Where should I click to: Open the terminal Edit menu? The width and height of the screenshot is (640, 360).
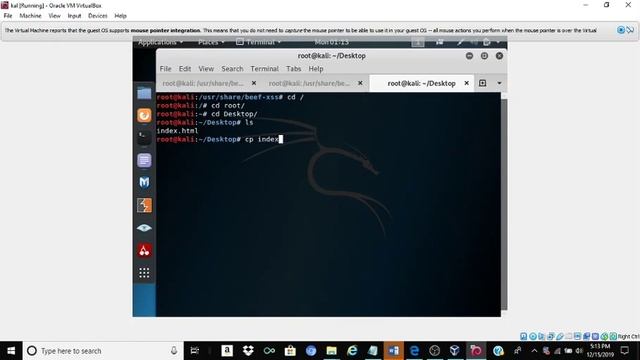(185, 69)
